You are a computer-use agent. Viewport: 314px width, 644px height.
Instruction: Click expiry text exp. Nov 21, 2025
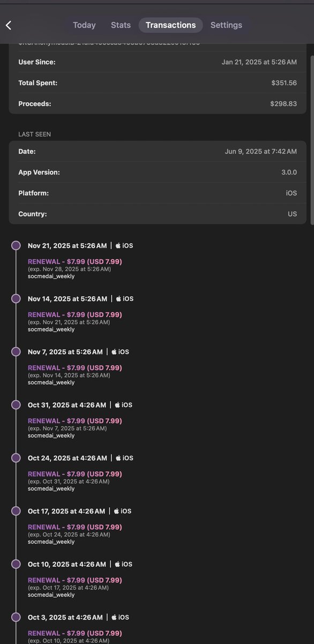tap(69, 322)
